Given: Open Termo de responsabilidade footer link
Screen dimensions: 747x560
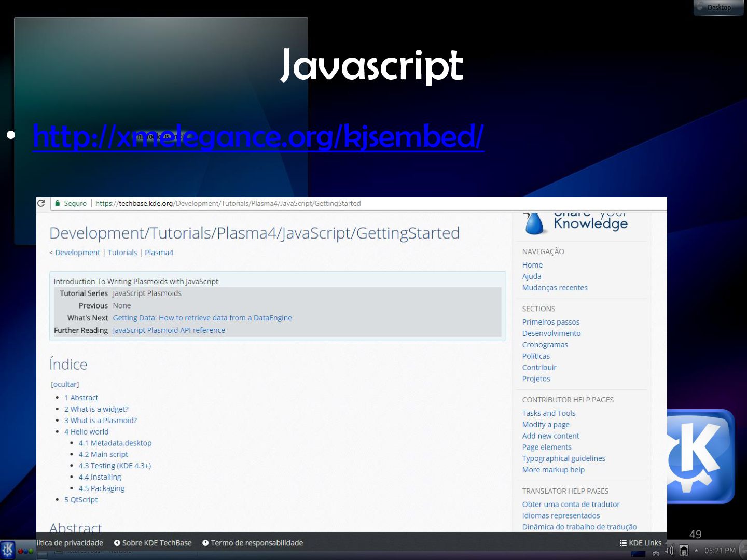Looking at the screenshot, I should click(253, 543).
